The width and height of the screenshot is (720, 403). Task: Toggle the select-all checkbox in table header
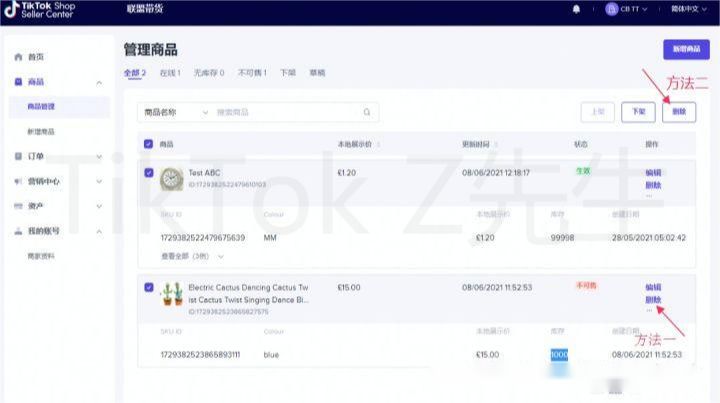point(148,144)
